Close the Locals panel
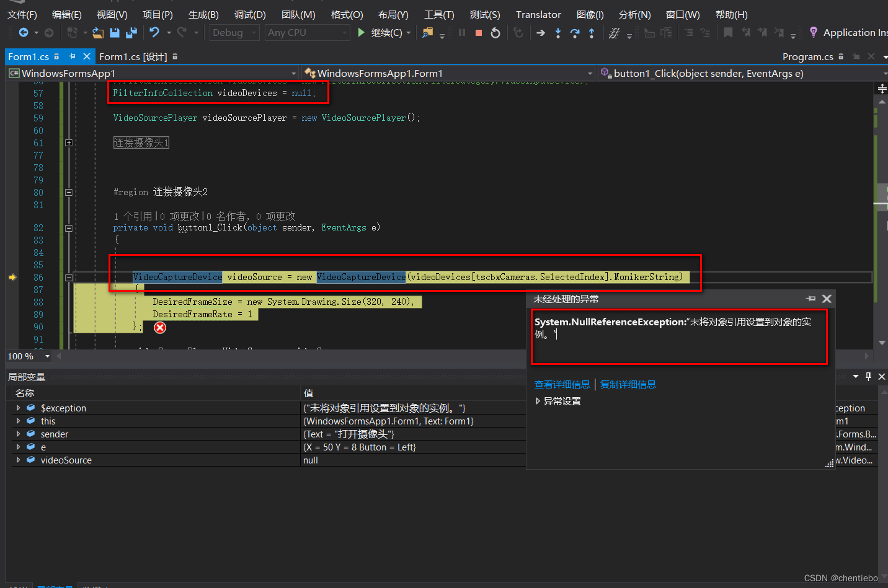 point(882,376)
